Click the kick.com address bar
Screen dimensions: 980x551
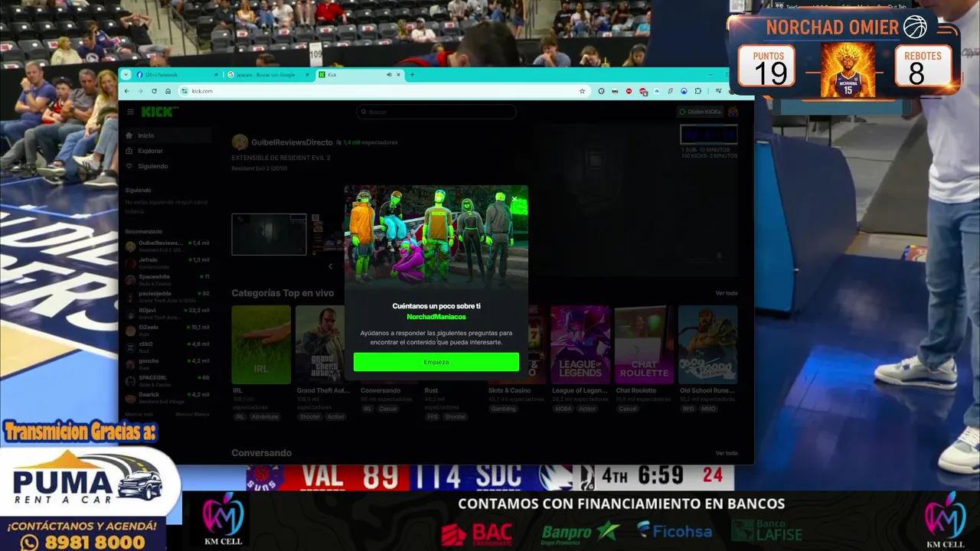[383, 91]
